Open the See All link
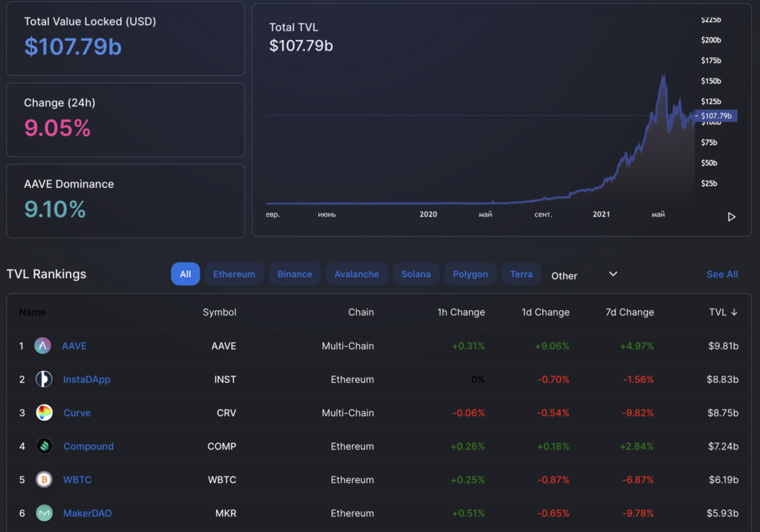The height and width of the screenshot is (532, 760). point(721,275)
